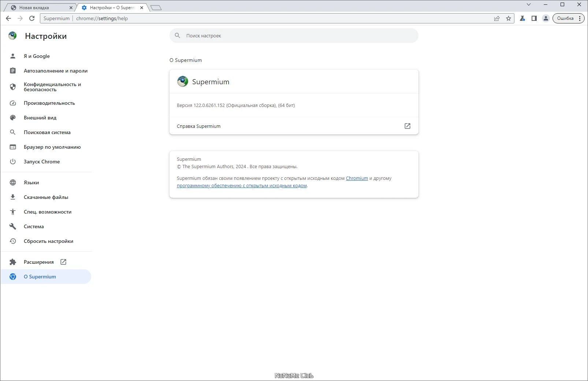Click the person icon for Я и Google
Image resolution: width=588 pixels, height=381 pixels.
tap(13, 56)
